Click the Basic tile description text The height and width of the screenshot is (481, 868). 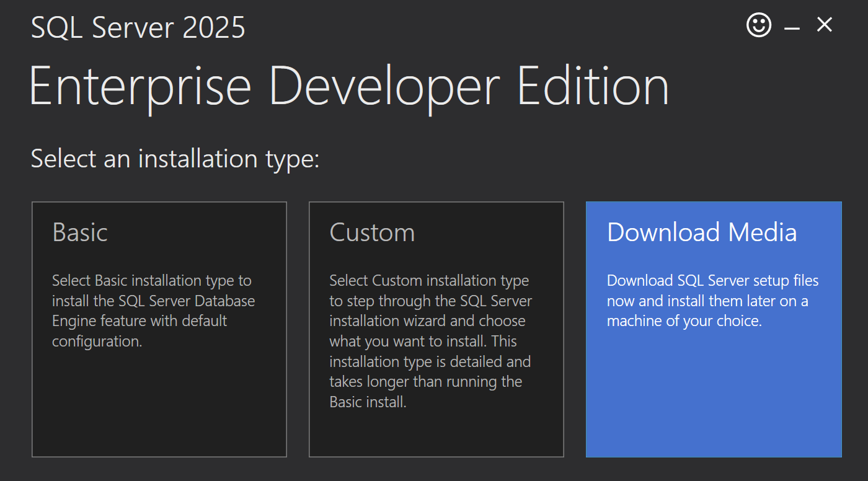tap(153, 311)
